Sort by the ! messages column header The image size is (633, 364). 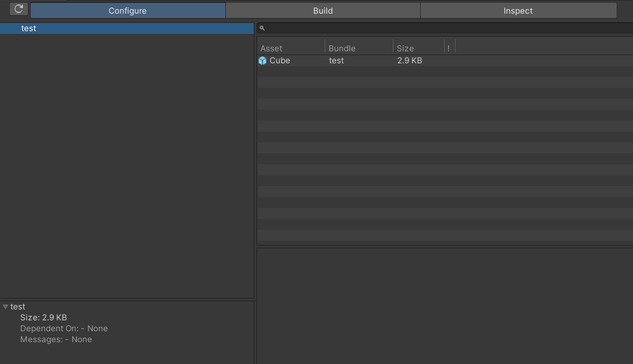click(x=449, y=49)
